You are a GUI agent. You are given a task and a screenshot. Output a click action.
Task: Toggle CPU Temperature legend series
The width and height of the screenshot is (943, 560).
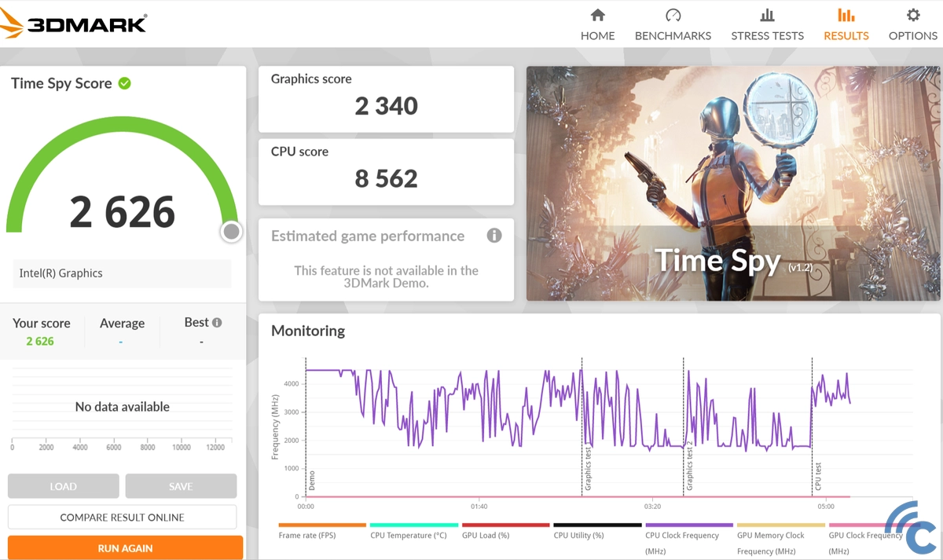click(408, 536)
